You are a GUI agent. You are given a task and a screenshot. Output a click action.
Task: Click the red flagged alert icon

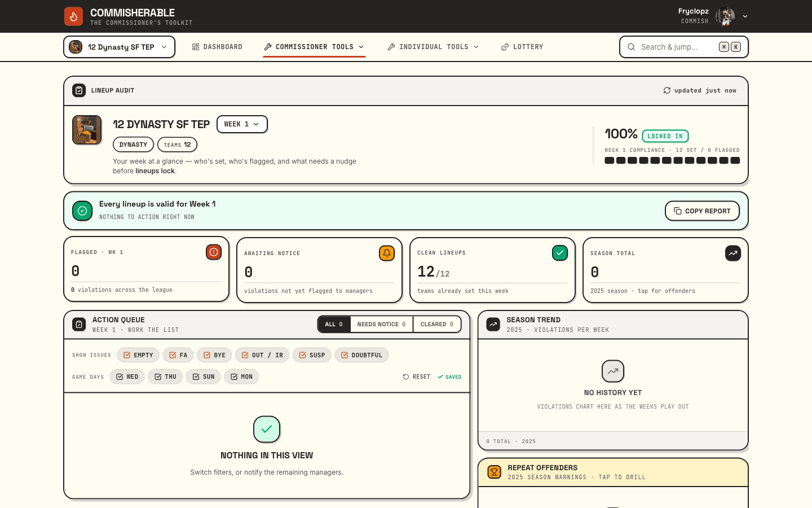214,252
